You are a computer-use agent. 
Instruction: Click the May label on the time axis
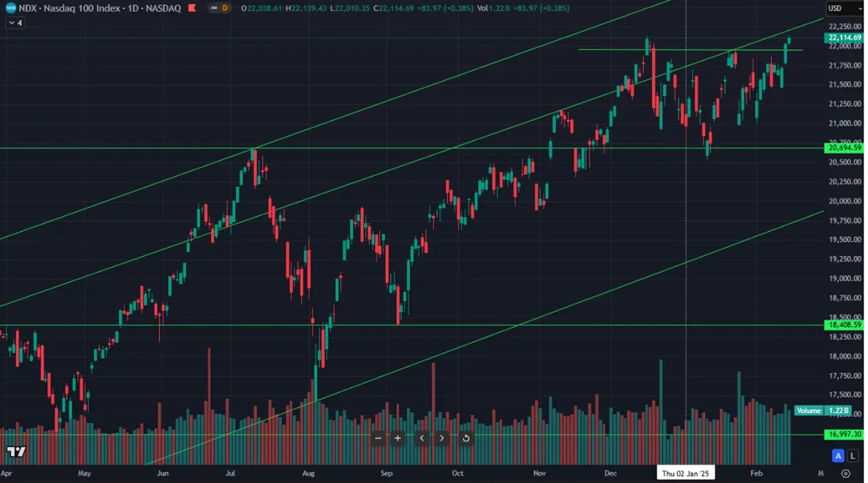(84, 473)
